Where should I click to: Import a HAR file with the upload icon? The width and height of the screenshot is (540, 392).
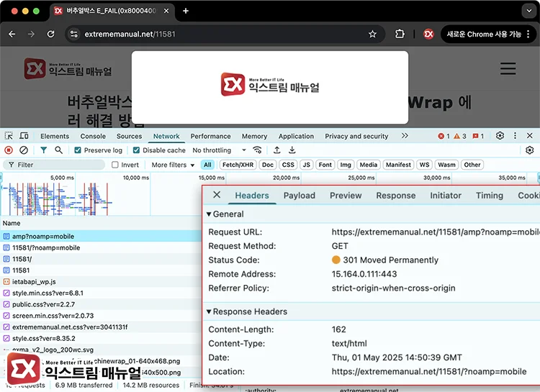277,150
